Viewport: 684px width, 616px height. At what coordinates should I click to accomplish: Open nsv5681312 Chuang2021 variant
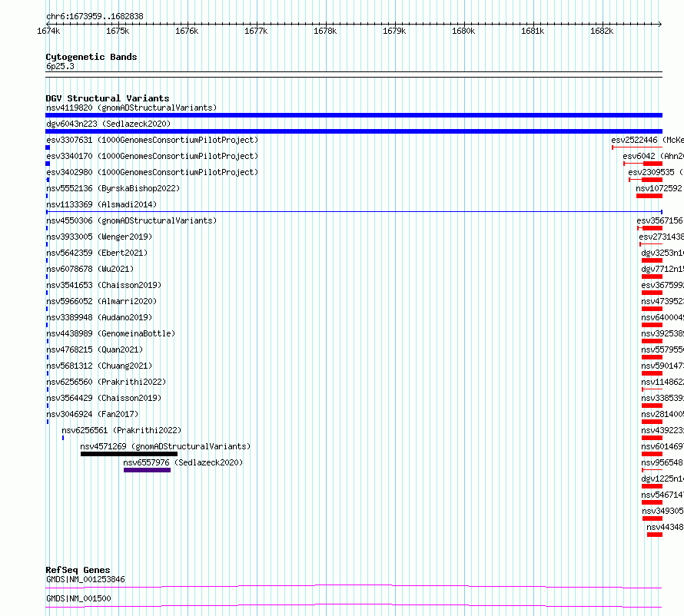(x=99, y=366)
